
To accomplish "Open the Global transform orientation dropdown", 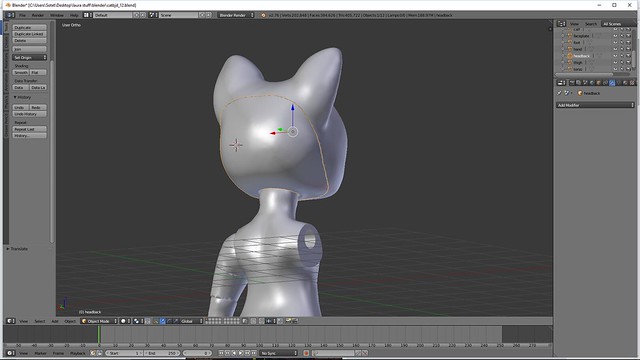I will point(191,321).
